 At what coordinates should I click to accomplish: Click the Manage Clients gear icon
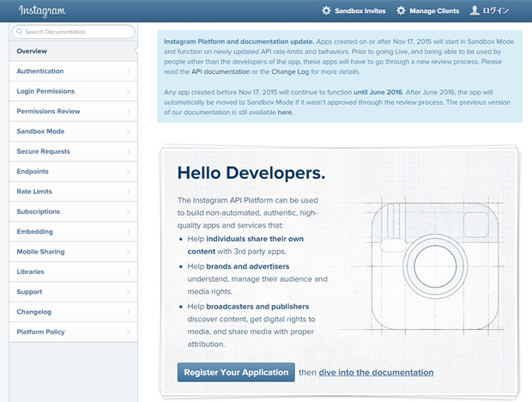[x=401, y=11]
